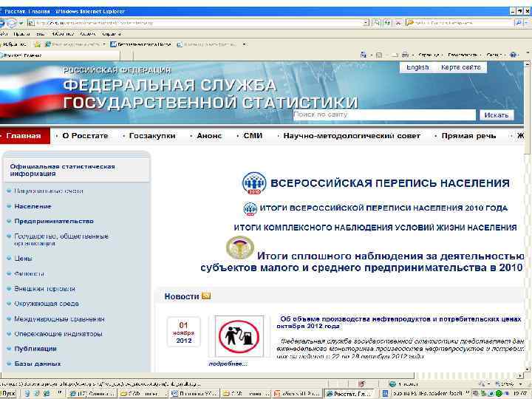Open the Справка menu

tap(112, 34)
